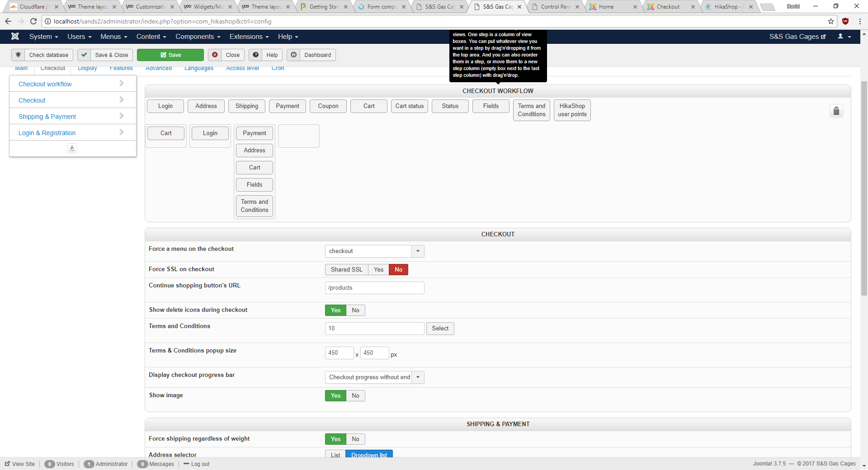Open the Force a menu on checkout dropdown
Screen dimensions: 868x470
click(375, 251)
